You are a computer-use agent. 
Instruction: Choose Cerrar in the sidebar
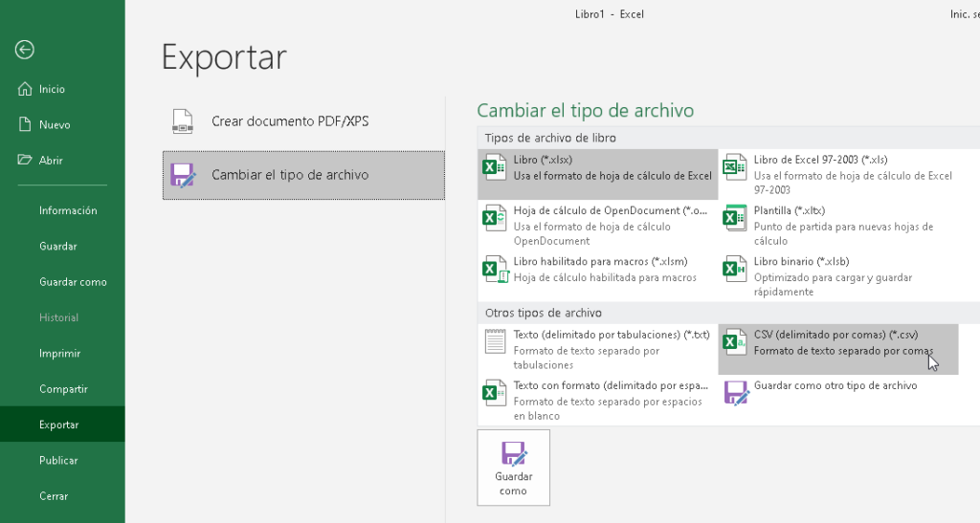pyautogui.click(x=62, y=495)
